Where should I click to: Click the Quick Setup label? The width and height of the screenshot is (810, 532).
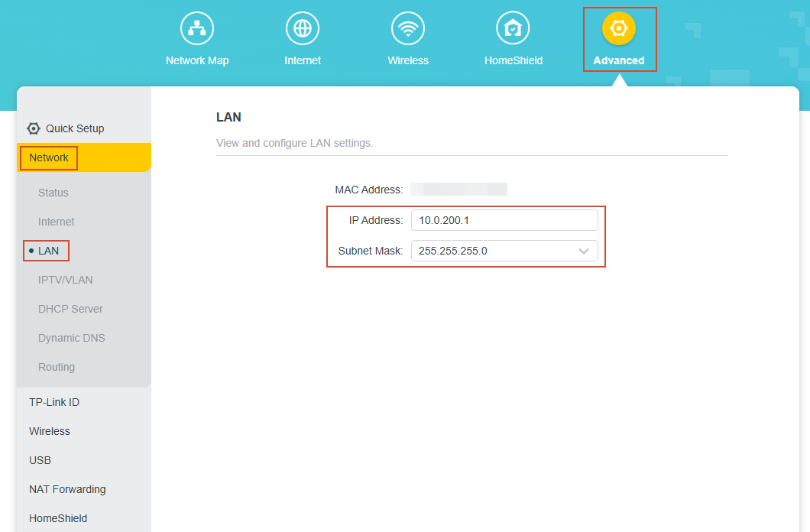tap(75, 128)
